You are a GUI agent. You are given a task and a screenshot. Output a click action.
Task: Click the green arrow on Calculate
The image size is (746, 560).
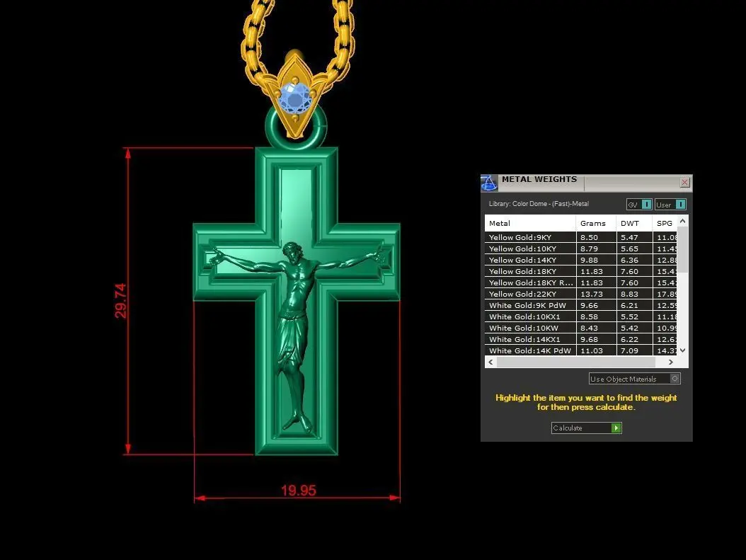point(616,428)
